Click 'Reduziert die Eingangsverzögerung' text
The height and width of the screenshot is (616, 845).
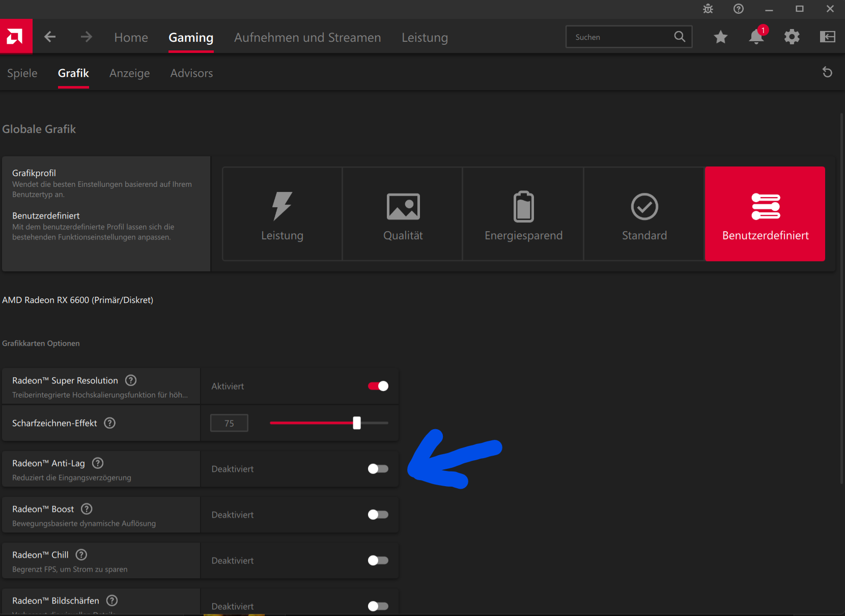[72, 478]
